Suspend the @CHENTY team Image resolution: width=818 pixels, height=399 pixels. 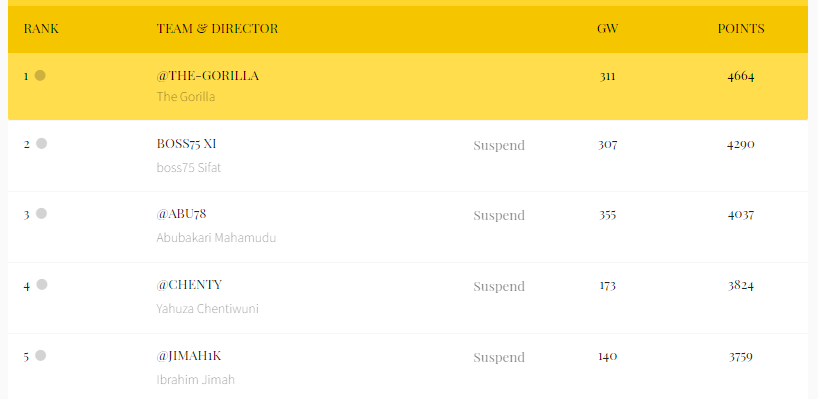pos(499,286)
